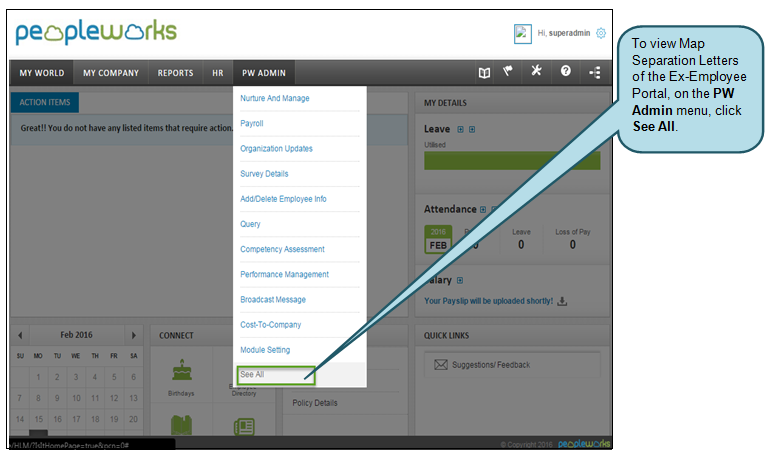Click the Leave count in Attendance

click(521, 245)
